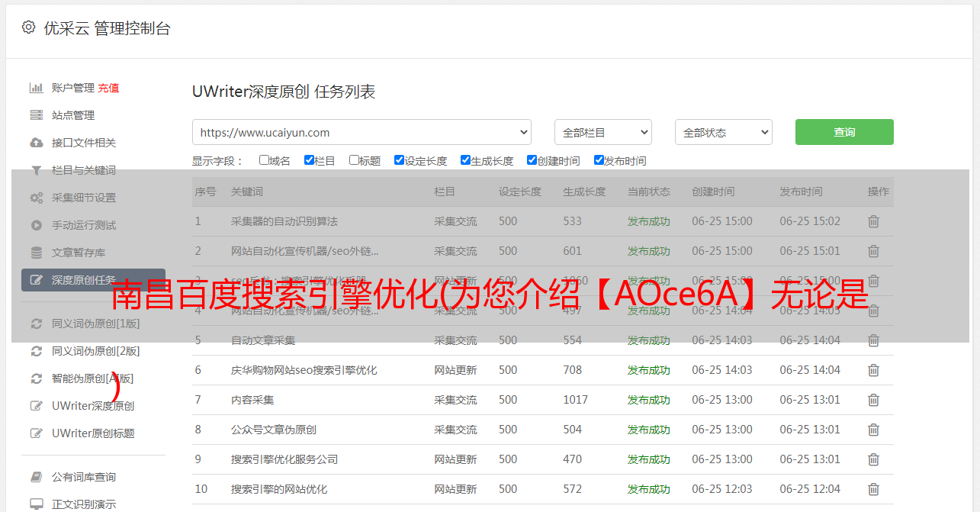
Task: Open the 全部栏目 dropdown
Action: (602, 132)
